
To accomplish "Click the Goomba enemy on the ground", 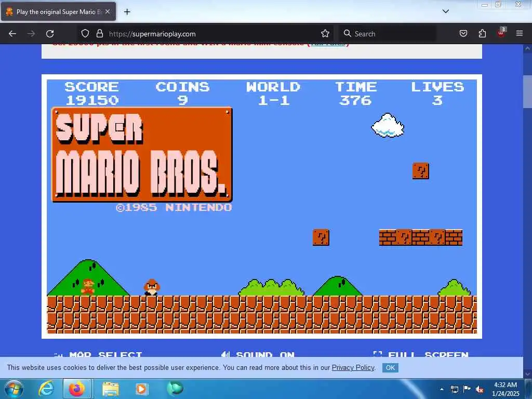I will point(152,287).
